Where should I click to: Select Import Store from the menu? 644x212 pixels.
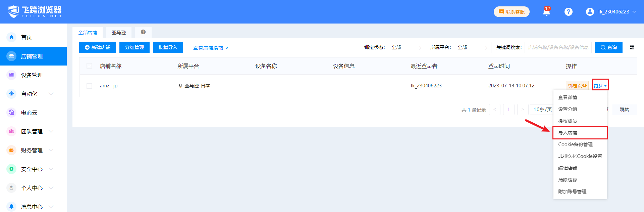[568, 133]
